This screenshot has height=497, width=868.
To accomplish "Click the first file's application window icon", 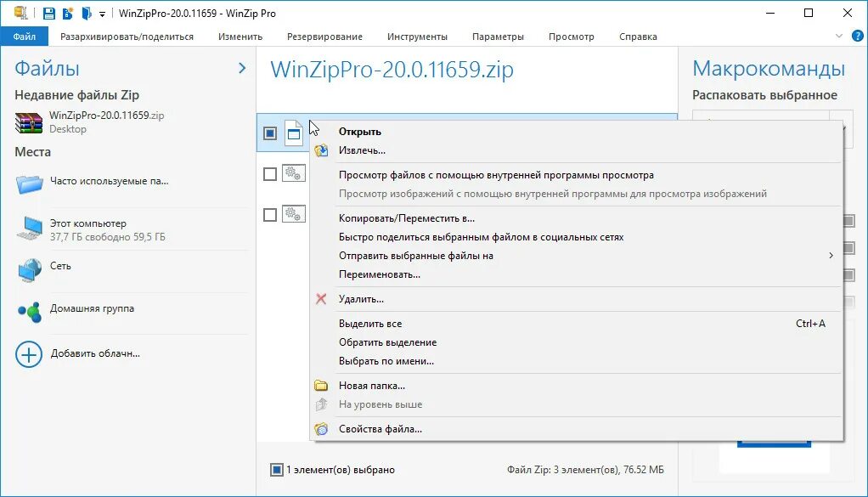I will tap(294, 133).
